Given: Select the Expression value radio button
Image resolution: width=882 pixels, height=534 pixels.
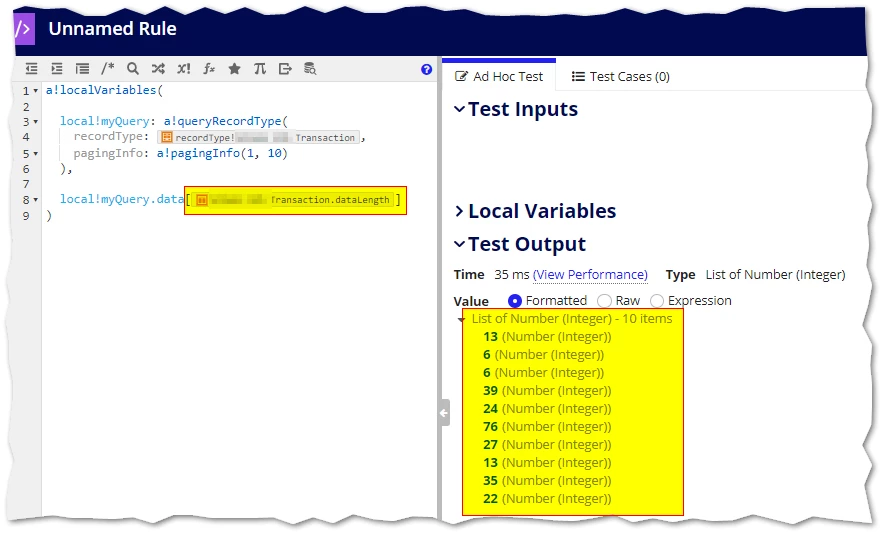Looking at the screenshot, I should pos(656,301).
